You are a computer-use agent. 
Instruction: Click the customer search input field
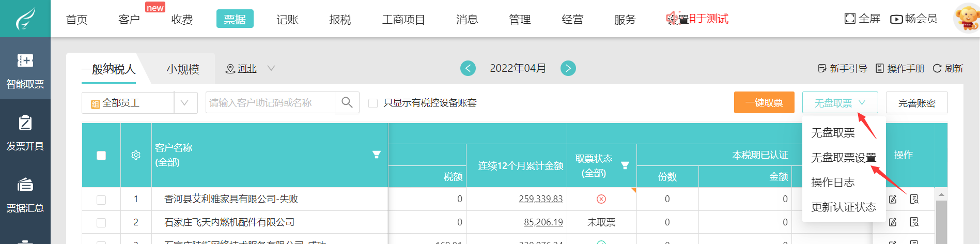point(270,103)
